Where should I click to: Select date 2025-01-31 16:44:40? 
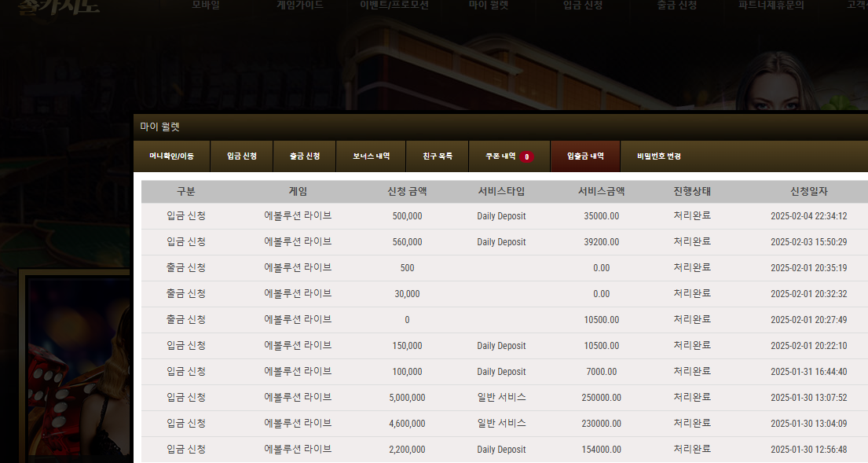click(x=809, y=372)
